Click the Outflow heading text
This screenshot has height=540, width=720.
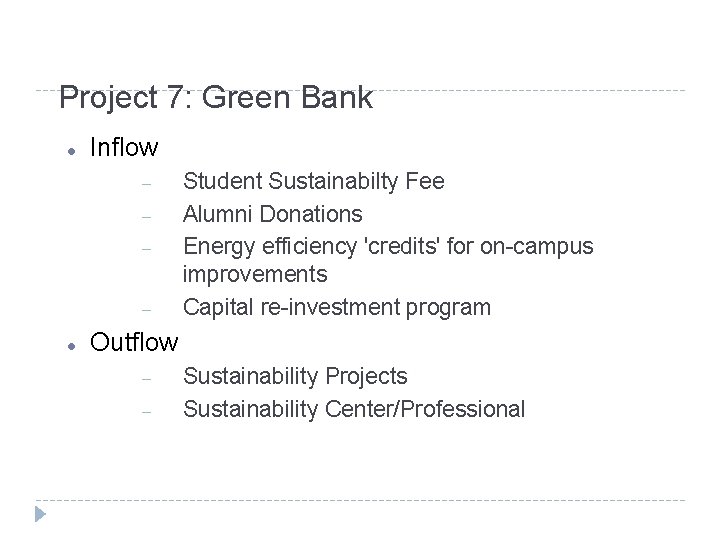tap(134, 342)
